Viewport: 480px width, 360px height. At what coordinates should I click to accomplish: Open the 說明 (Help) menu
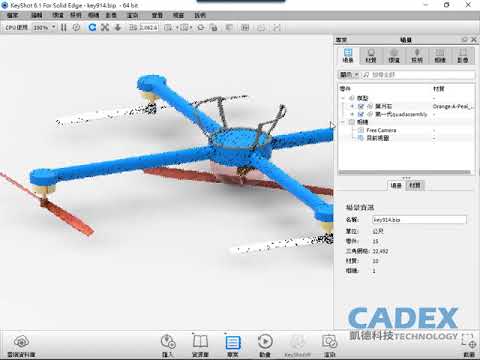point(200,15)
